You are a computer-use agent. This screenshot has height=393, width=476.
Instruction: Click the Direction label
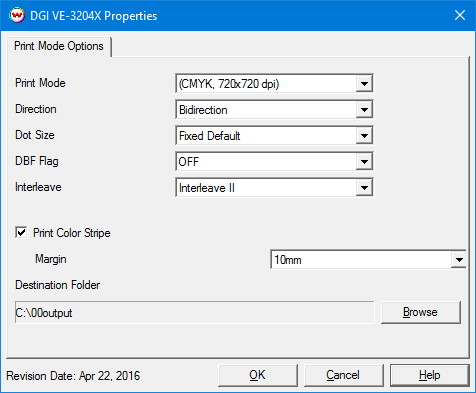[36, 109]
